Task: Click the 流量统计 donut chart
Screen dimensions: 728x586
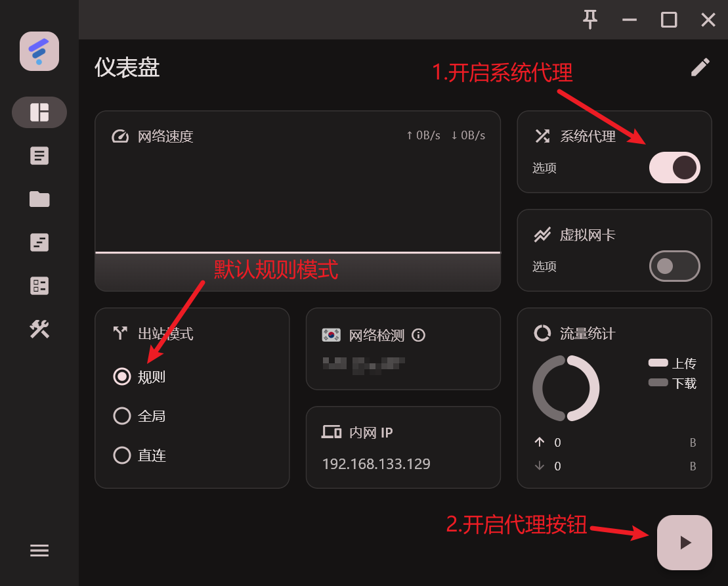Action: [566, 388]
